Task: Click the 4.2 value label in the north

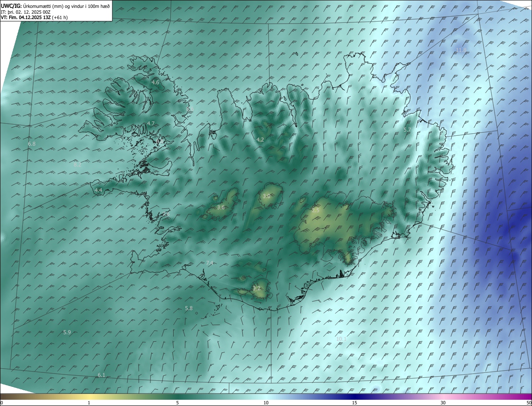Action: (x=260, y=139)
